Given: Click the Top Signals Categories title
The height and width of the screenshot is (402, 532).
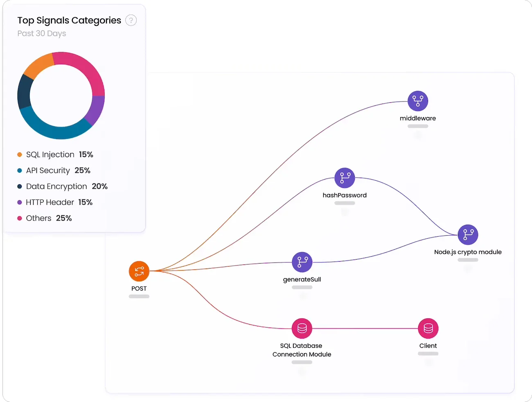Looking at the screenshot, I should coord(69,20).
